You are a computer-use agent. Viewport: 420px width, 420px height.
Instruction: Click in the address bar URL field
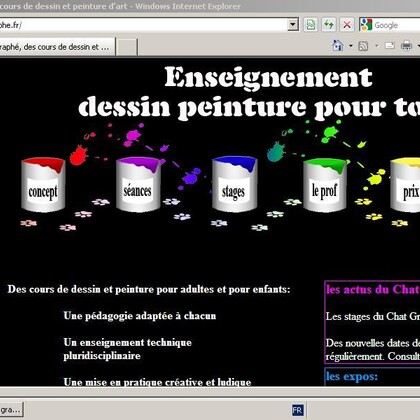tap(143, 25)
